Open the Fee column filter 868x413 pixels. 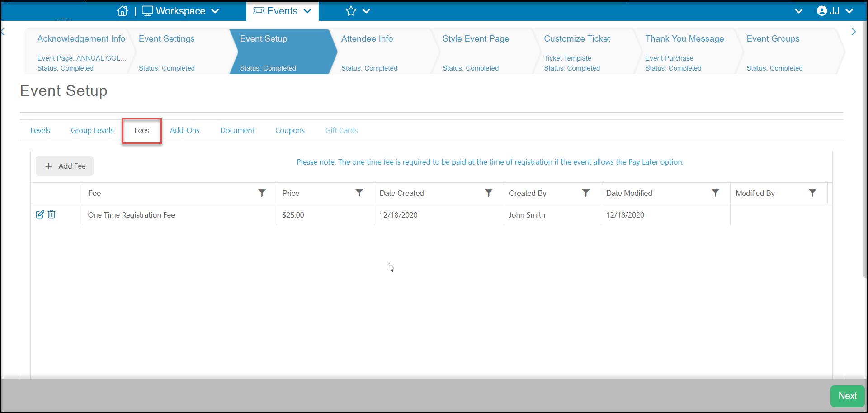tap(262, 193)
